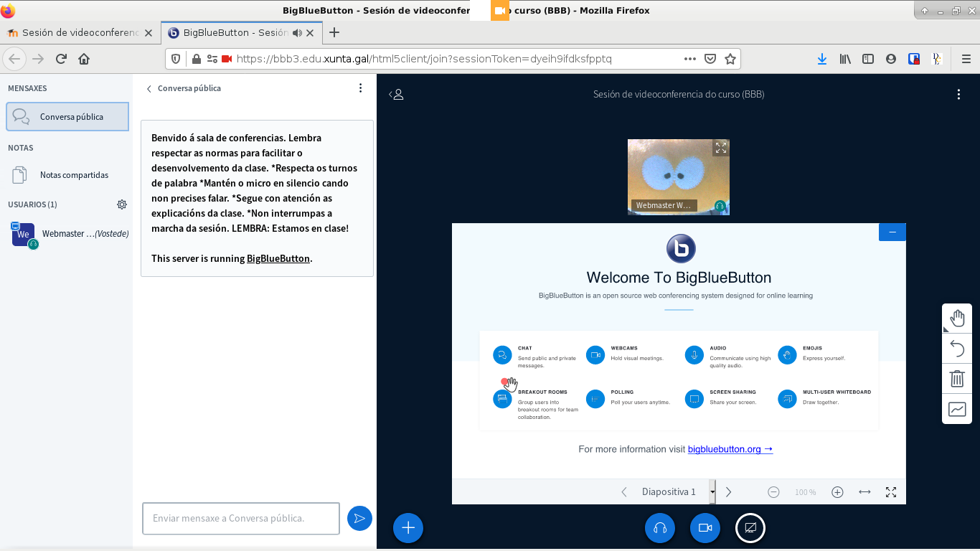The width and height of the screenshot is (980, 551).
Task: Toggle webcam sharing with the camera button
Action: (x=705, y=528)
